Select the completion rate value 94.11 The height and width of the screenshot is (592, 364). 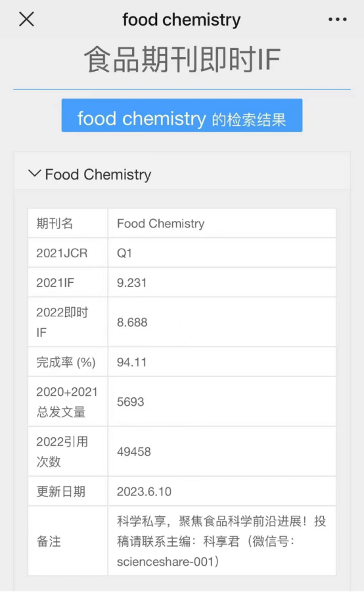[131, 362]
